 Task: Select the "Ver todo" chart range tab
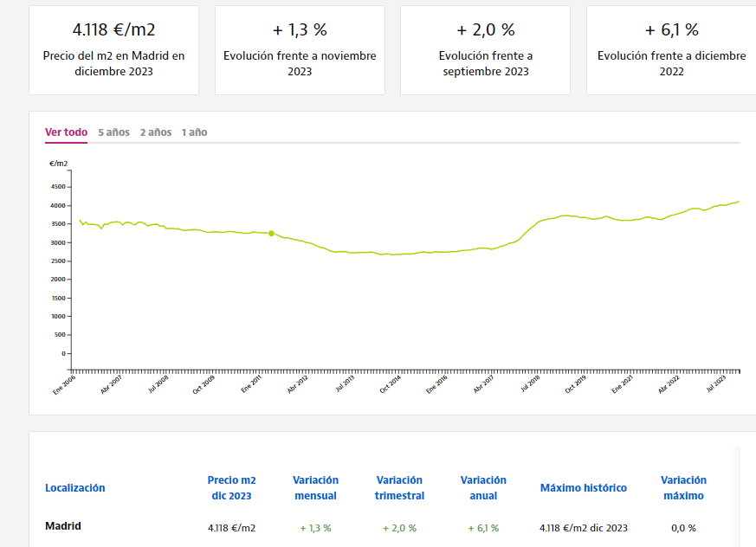pos(66,132)
